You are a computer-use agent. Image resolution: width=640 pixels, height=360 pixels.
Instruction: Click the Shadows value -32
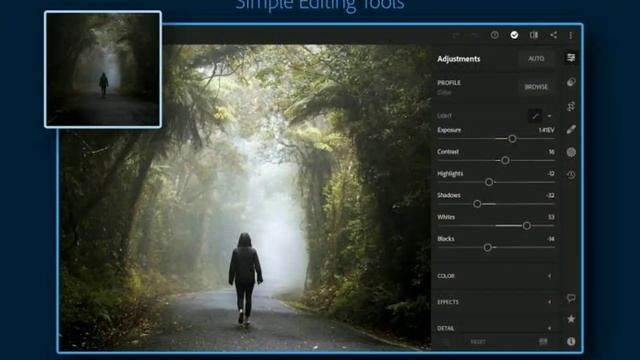[550, 196]
